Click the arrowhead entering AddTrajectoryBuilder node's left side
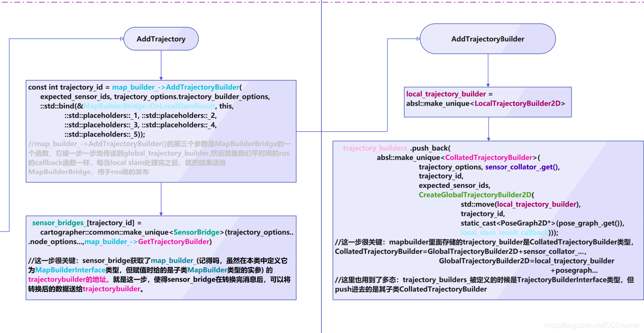The height and width of the screenshot is (333, 644). tap(418, 39)
